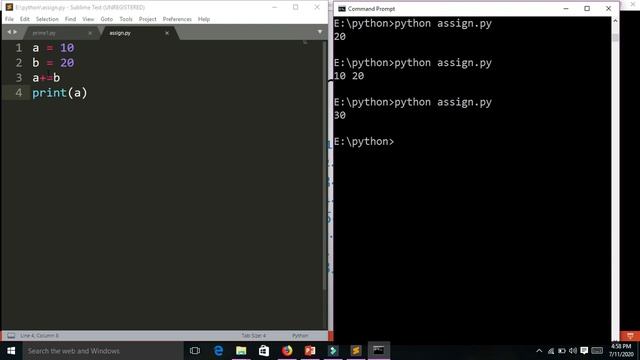Launch Microsoft Edge from the taskbar

[x=218, y=351]
